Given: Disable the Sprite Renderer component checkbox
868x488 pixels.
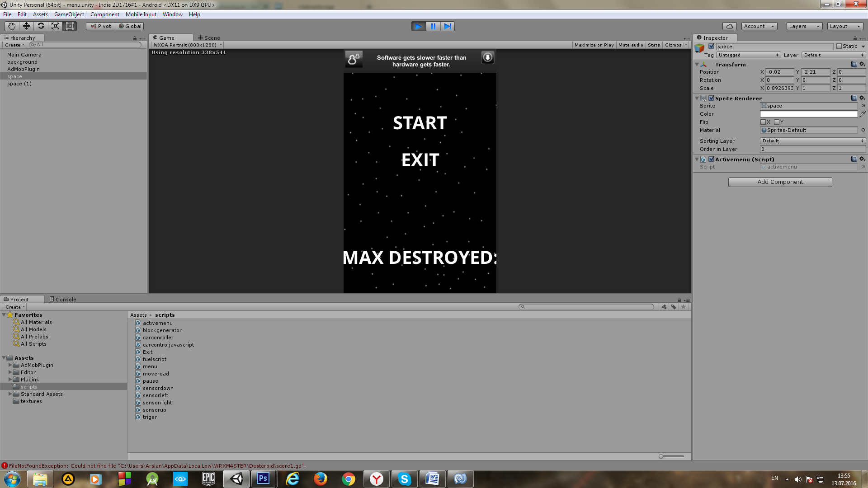Looking at the screenshot, I should click(711, 98).
